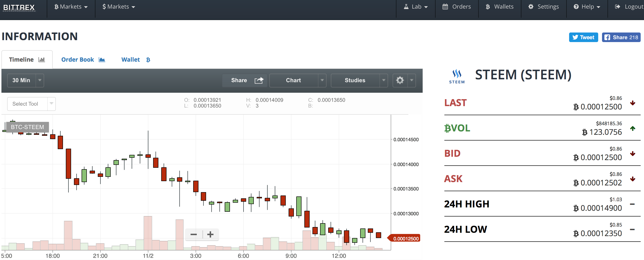
Task: Click the chart Share button
Action: (x=244, y=80)
